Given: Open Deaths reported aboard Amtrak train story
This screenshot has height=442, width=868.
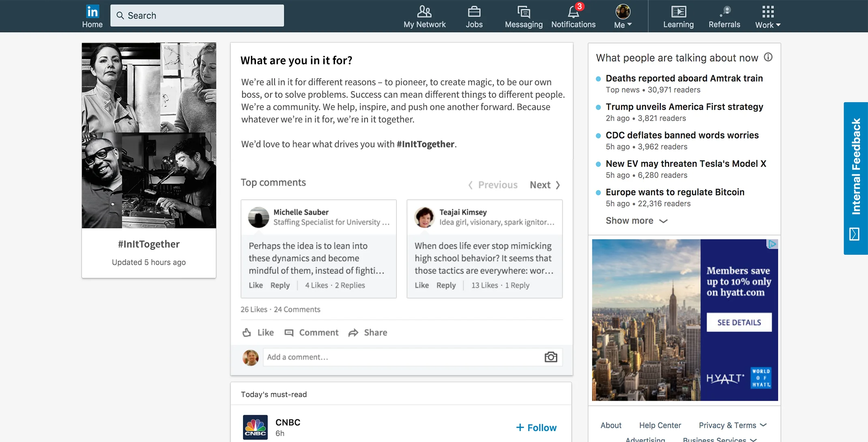Looking at the screenshot, I should click(684, 78).
